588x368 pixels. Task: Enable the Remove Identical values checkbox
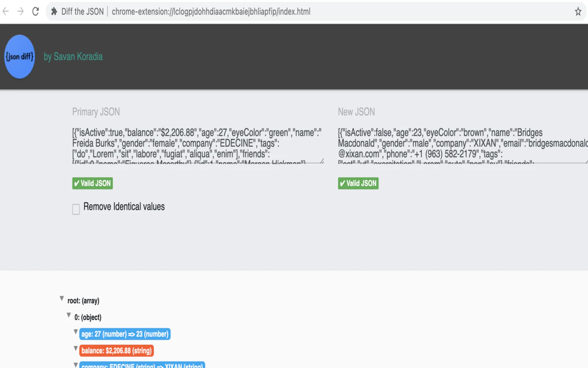click(x=76, y=209)
